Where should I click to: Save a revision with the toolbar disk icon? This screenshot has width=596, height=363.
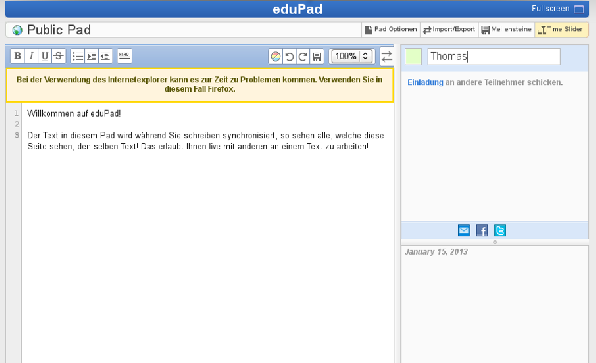tap(317, 57)
